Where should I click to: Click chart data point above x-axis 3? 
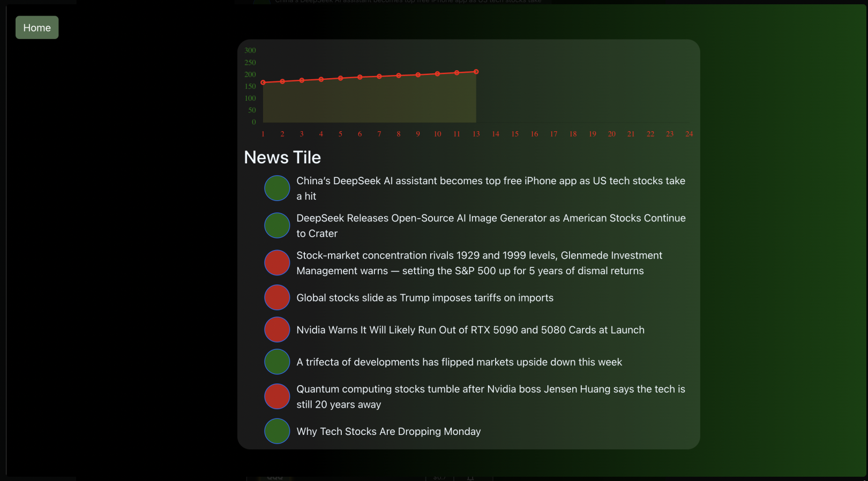[x=302, y=80]
